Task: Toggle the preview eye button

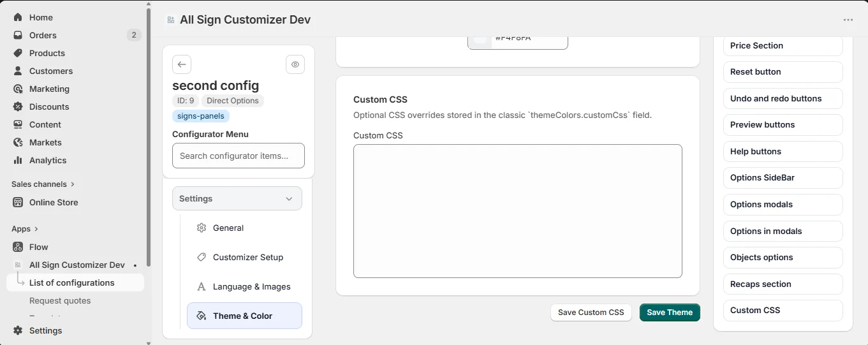Action: [x=295, y=64]
